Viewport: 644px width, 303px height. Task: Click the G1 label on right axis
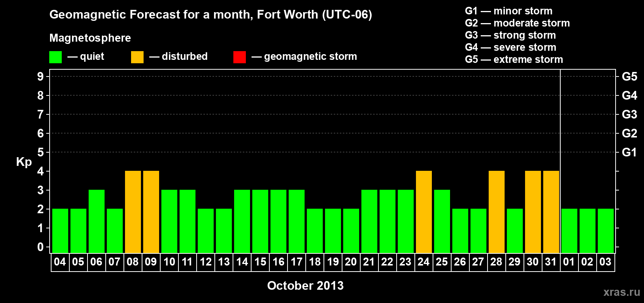tap(630, 152)
